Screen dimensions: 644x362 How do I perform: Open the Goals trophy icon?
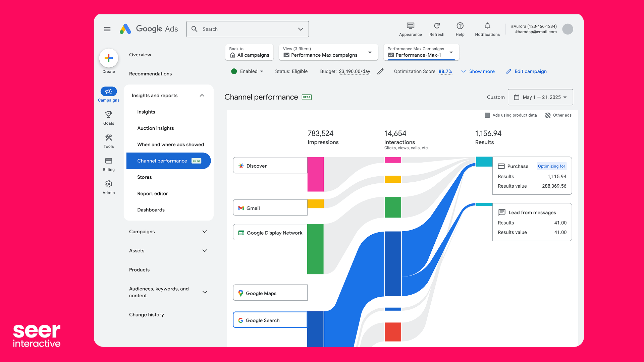(x=109, y=115)
